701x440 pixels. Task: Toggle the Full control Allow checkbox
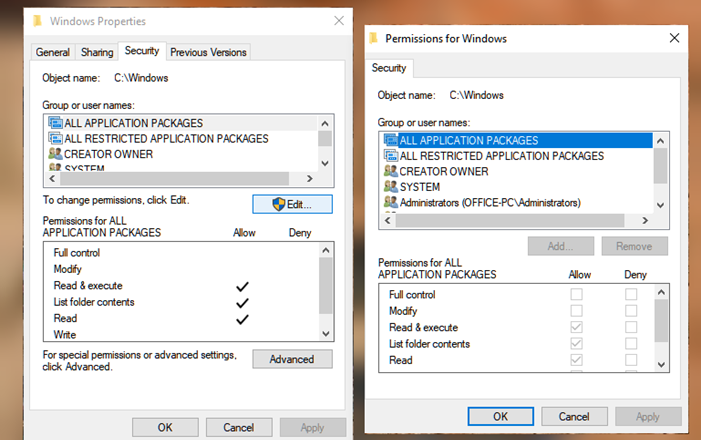[x=577, y=295]
